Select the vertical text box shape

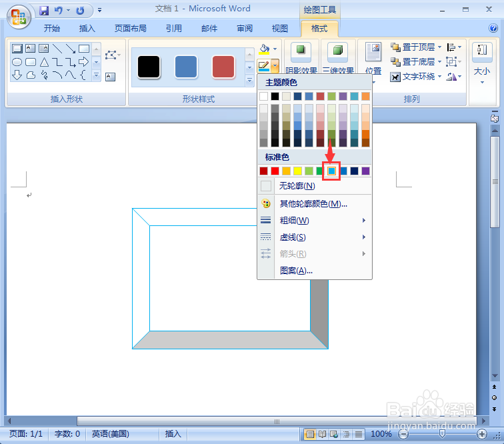(x=44, y=49)
